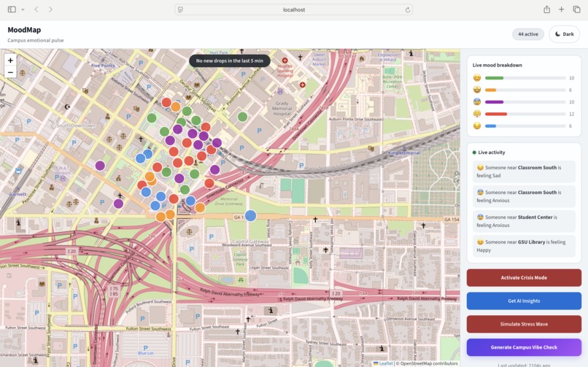Click the 'Live mood breakdown' heading
The height and width of the screenshot is (367, 588).
[498, 65]
